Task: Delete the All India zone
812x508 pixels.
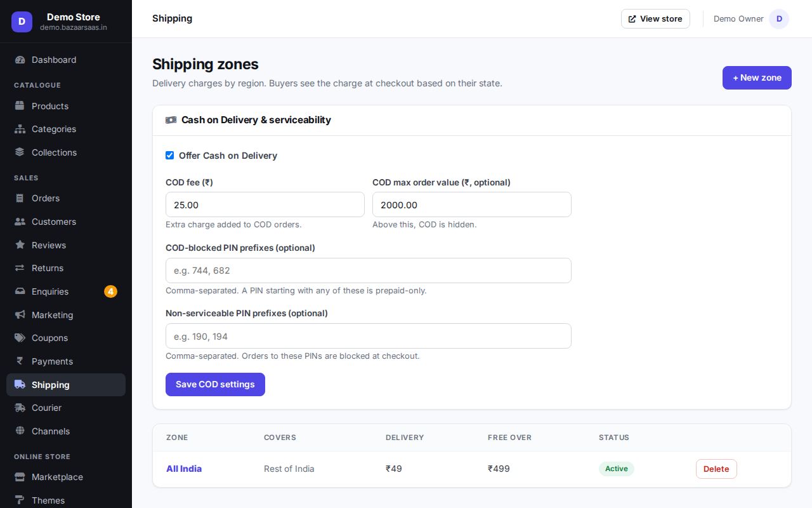Action: [x=716, y=469]
